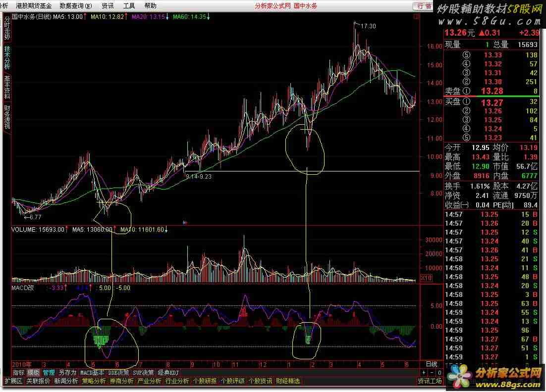Click 另存为 to save the template

point(67,373)
